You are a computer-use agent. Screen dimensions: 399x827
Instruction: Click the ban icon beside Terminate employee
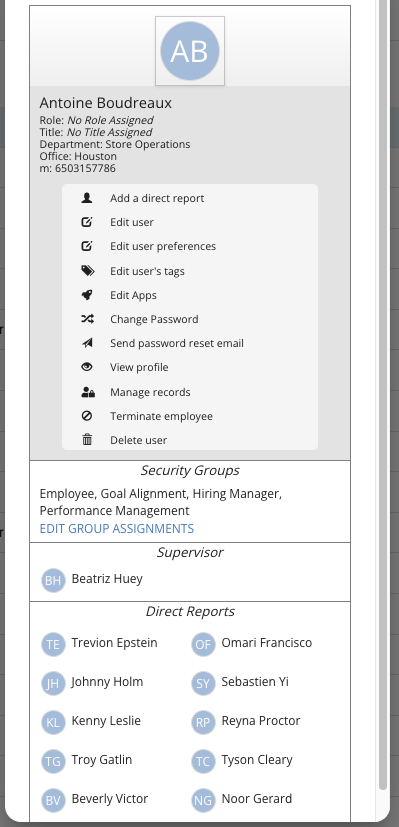(87, 416)
